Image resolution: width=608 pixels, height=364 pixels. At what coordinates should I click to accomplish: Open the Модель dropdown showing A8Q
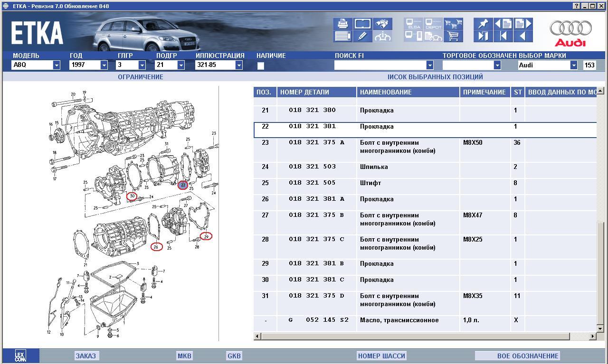pos(57,65)
